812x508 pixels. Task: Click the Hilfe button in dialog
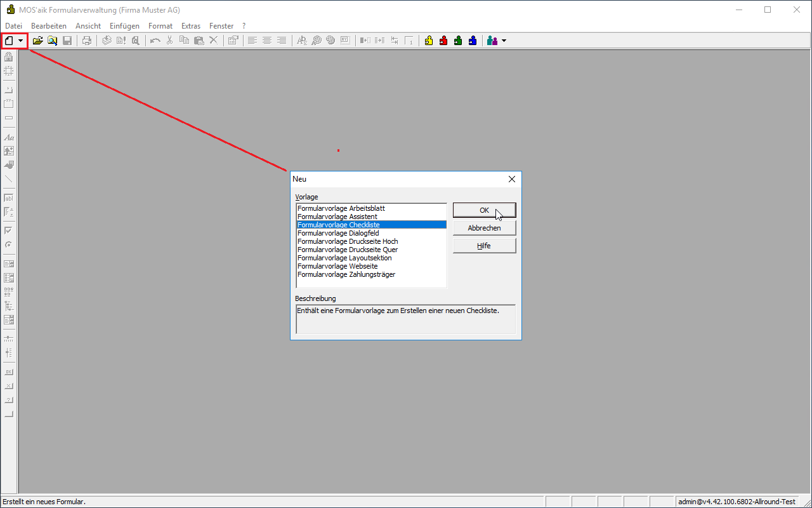pos(484,246)
